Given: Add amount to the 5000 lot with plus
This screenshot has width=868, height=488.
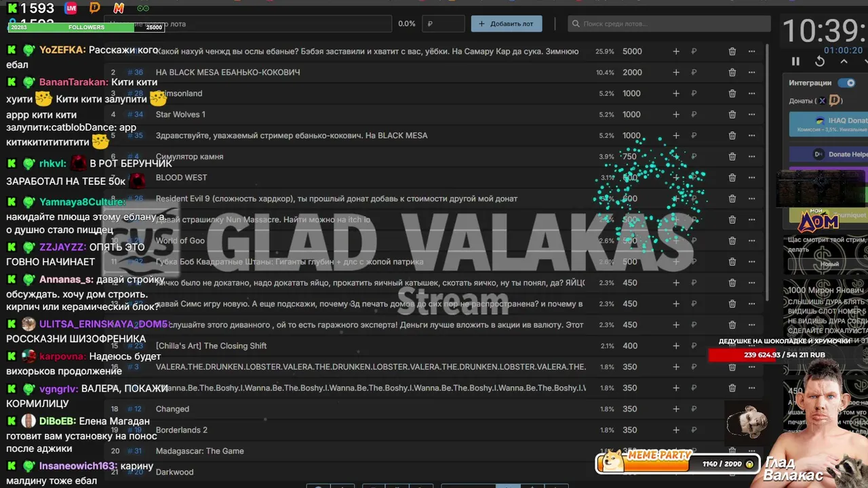Looking at the screenshot, I should tap(676, 52).
